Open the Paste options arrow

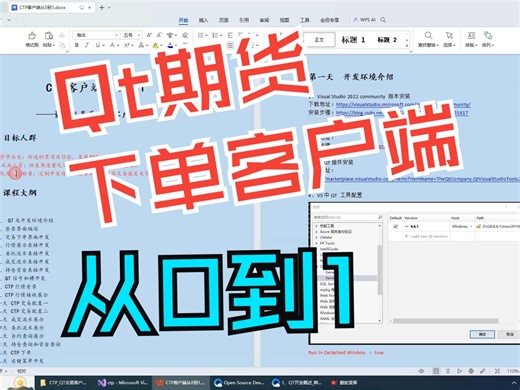point(54,45)
